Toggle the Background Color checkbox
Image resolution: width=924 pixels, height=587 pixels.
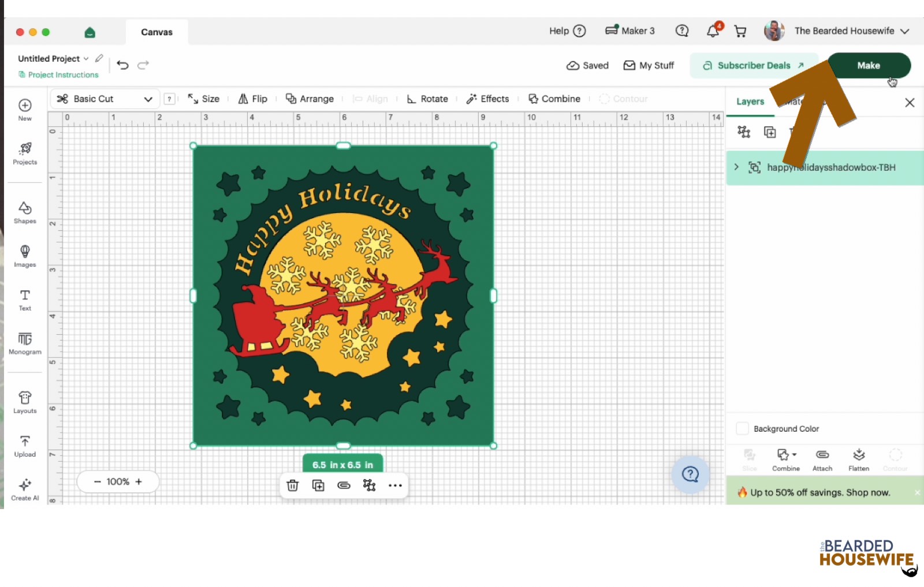743,428
